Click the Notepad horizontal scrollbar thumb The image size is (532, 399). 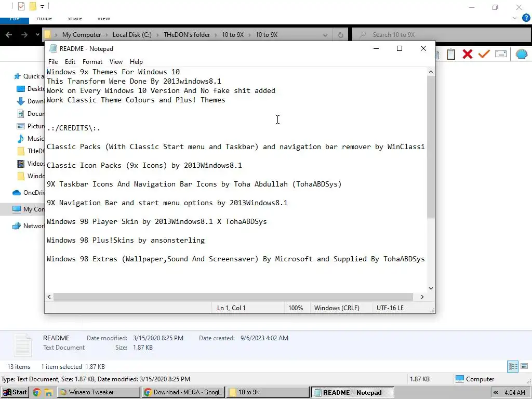pyautogui.click(x=233, y=297)
